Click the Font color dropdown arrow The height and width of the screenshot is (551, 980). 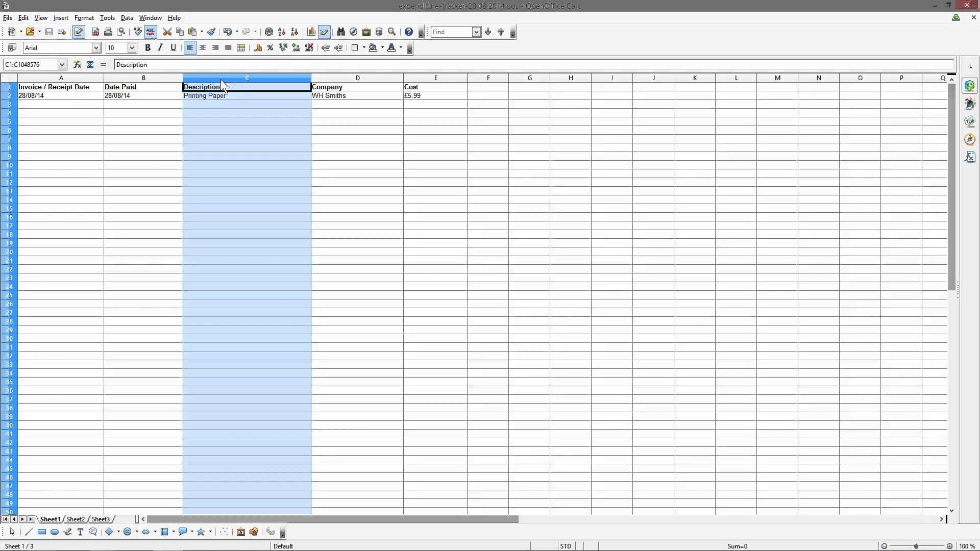tap(402, 48)
